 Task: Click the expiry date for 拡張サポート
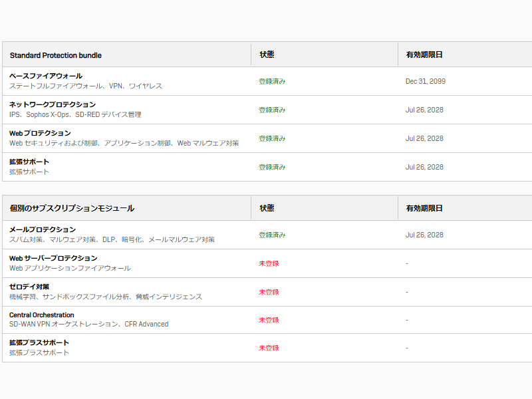[424, 167]
